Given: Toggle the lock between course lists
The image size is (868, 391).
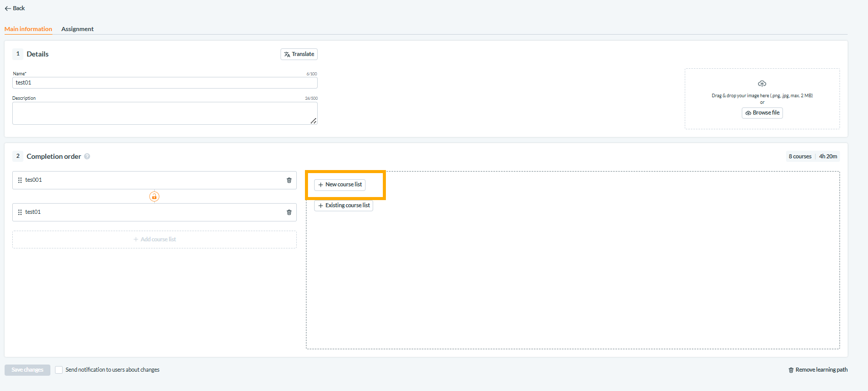Looking at the screenshot, I should click(154, 197).
